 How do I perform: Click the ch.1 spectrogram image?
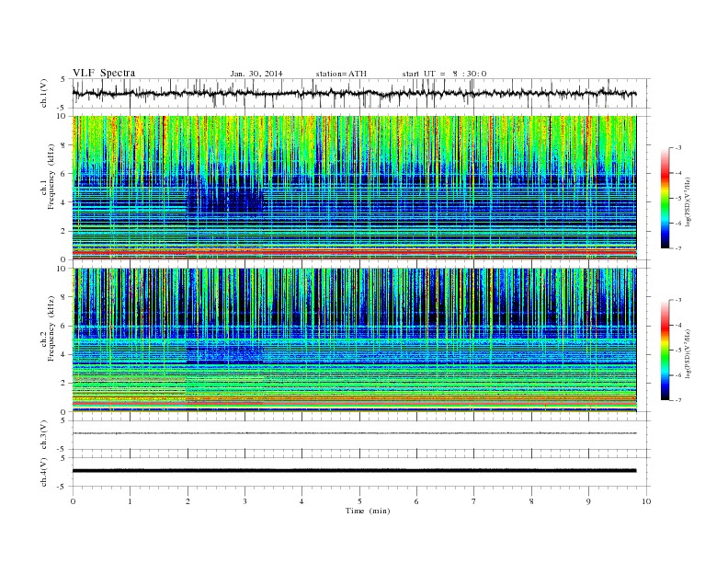(x=354, y=188)
